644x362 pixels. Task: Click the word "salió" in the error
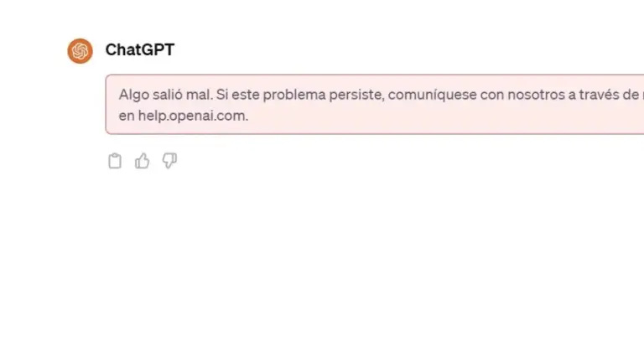(168, 95)
